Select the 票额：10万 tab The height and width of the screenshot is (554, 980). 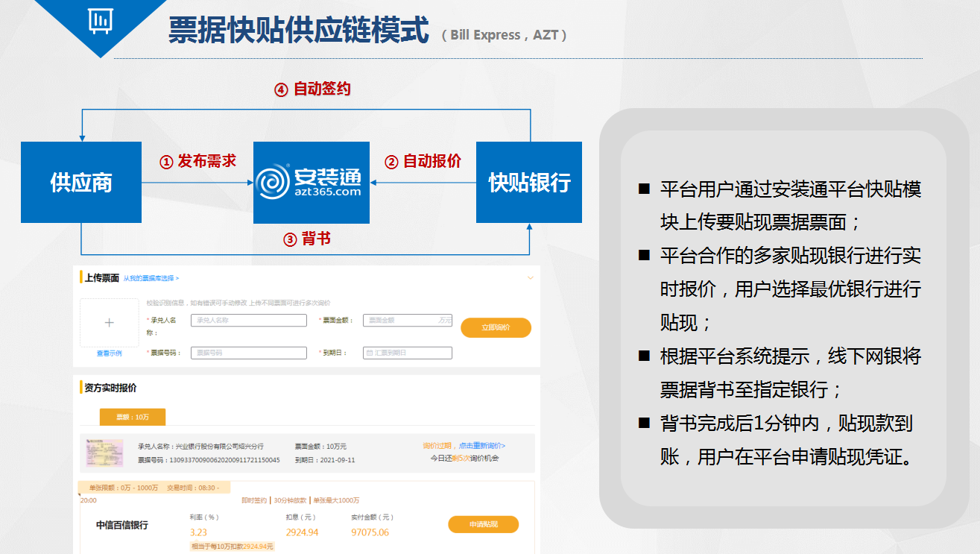point(133,417)
